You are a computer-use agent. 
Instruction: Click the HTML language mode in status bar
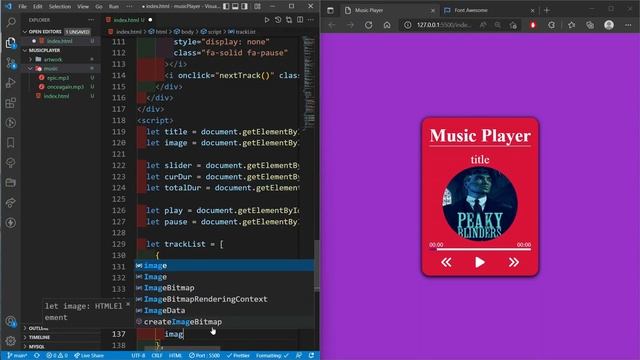pos(176,356)
